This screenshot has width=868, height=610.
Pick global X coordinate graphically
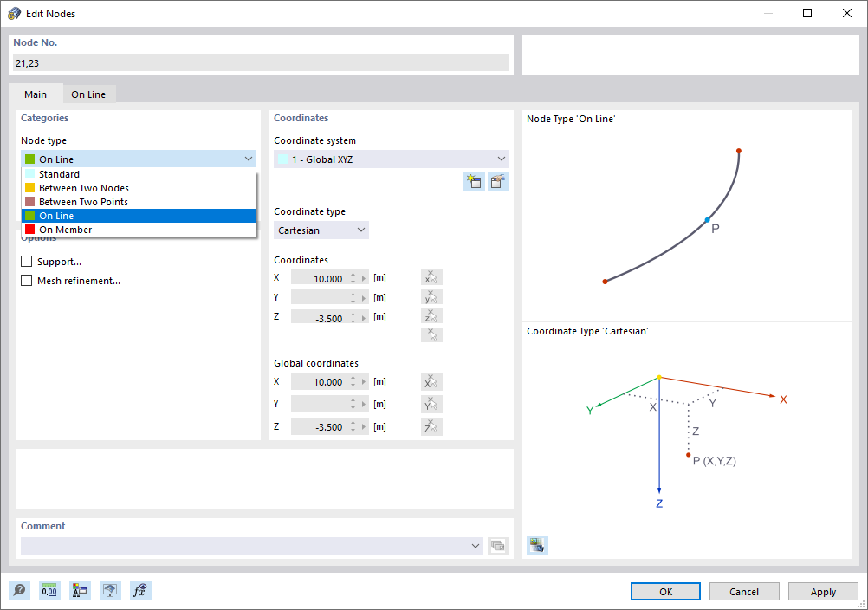click(x=431, y=381)
